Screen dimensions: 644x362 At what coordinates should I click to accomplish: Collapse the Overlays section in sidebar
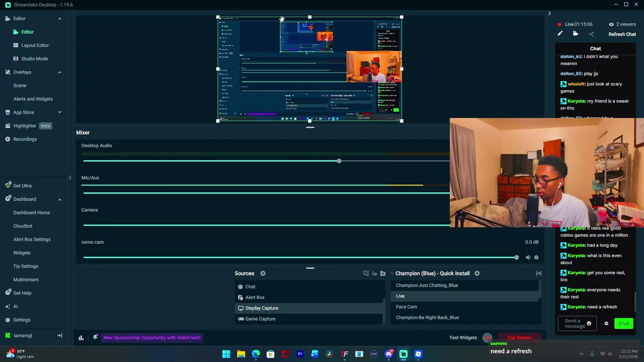coord(59,72)
